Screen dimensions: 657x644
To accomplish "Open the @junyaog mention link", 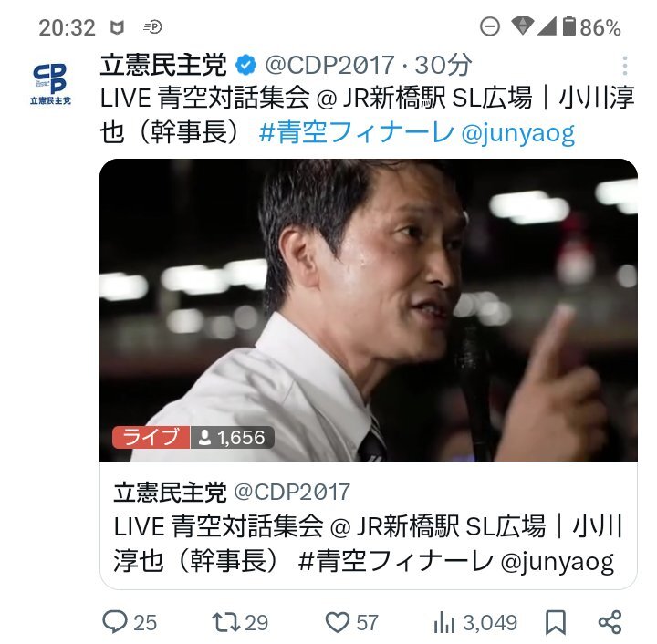I will [518, 134].
